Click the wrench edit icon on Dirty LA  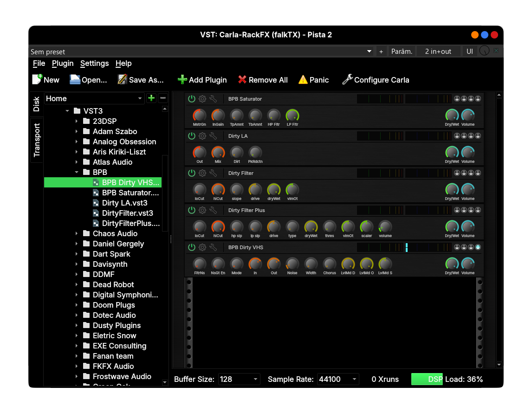[213, 136]
